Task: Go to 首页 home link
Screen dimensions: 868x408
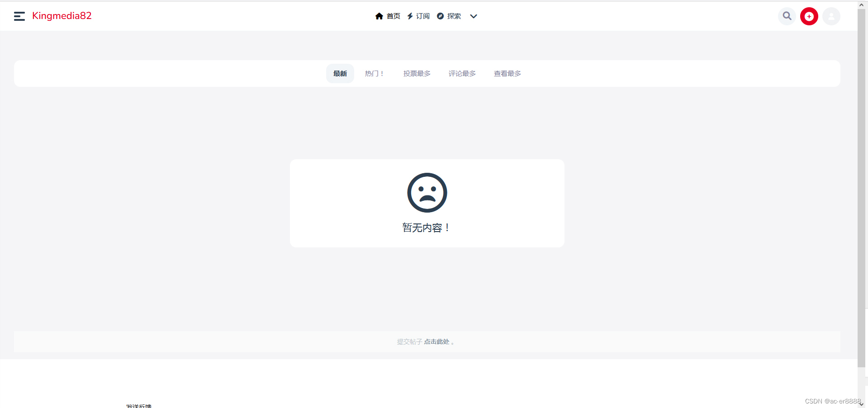Action: pos(388,16)
